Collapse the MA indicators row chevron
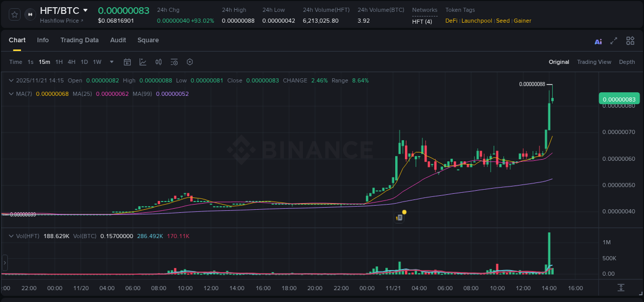644x302 pixels. pyautogui.click(x=11, y=94)
